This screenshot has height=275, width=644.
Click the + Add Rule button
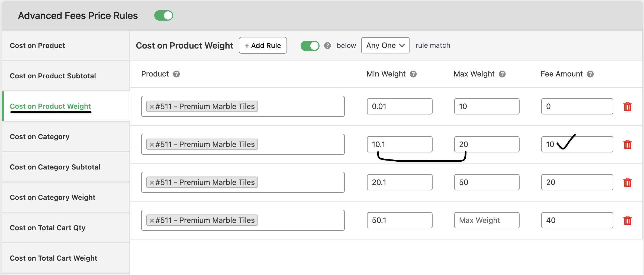[263, 46]
